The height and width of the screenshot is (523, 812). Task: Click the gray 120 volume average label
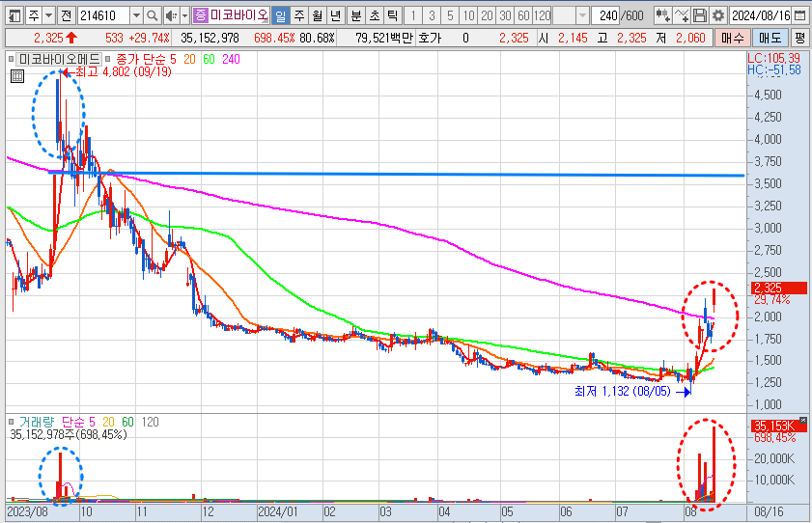tap(151, 422)
